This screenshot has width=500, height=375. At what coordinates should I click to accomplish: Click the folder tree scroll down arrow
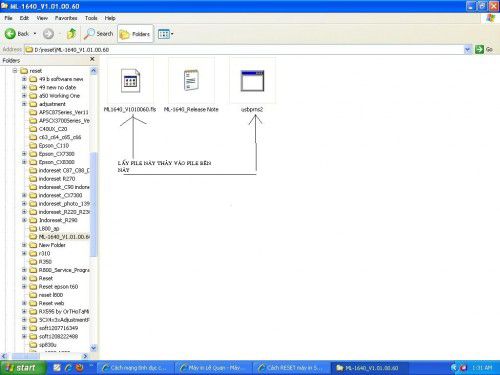pos(94,348)
